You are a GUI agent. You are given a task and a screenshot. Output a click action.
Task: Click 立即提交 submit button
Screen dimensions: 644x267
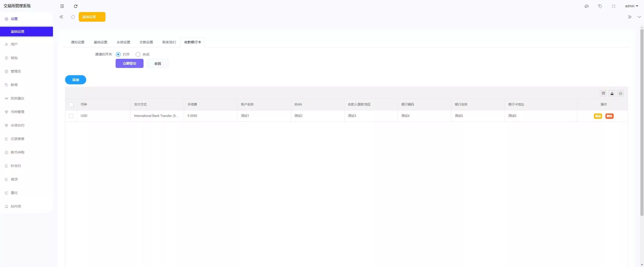coord(130,63)
